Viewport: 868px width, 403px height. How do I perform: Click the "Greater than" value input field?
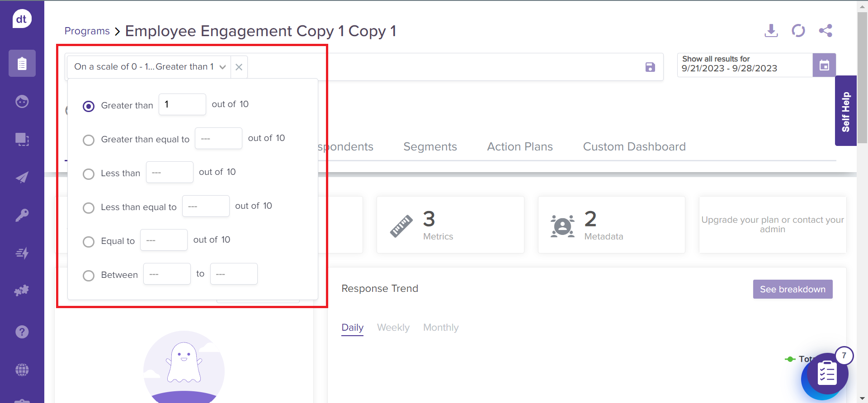(x=182, y=104)
